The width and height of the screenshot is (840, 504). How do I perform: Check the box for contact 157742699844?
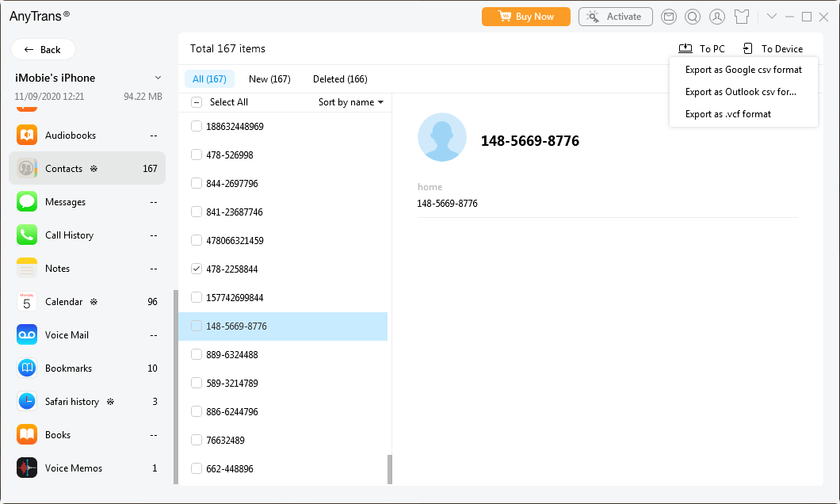(197, 297)
